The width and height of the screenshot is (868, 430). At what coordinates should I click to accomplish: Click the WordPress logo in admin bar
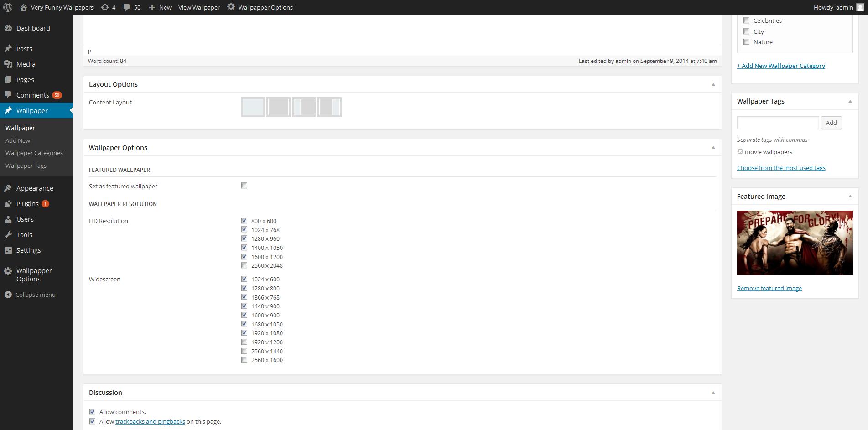[8, 7]
